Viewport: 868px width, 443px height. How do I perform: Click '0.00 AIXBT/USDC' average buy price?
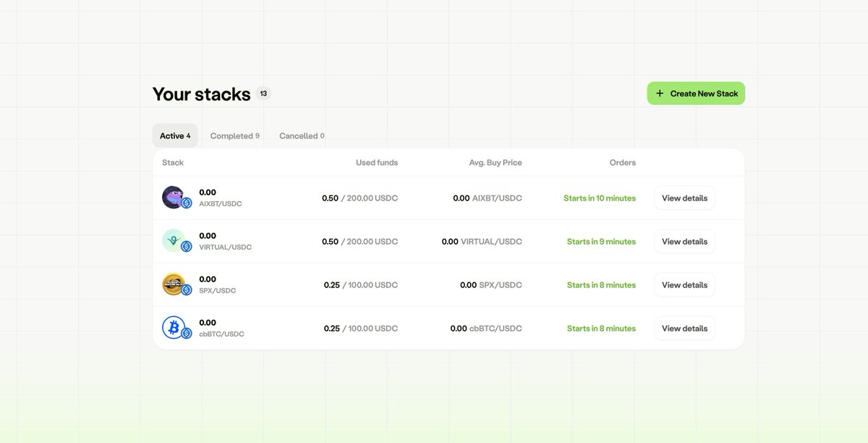pyautogui.click(x=488, y=198)
